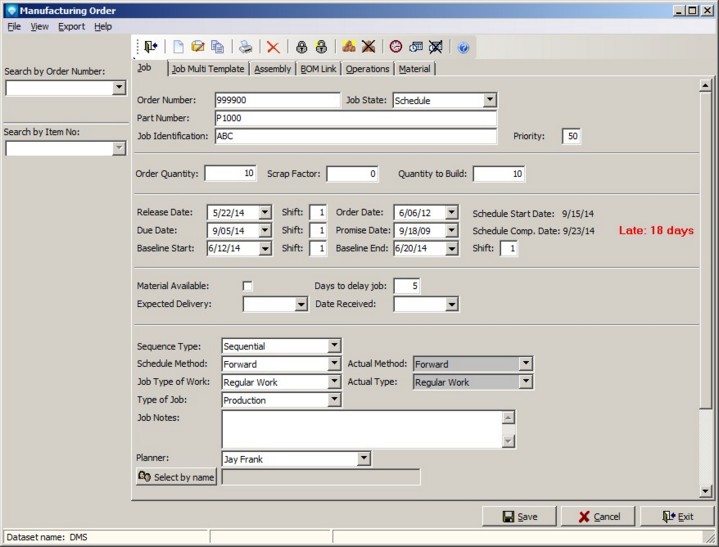Click the red clock icon in toolbar

(x=396, y=47)
